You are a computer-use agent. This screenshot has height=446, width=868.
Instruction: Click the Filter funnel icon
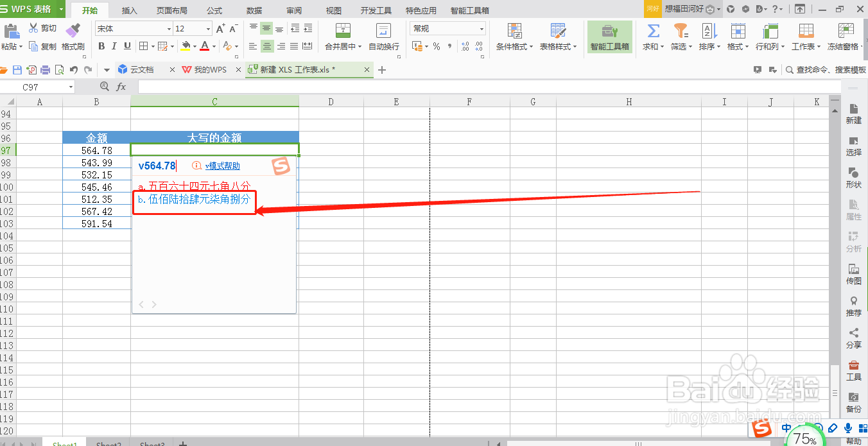(x=680, y=31)
